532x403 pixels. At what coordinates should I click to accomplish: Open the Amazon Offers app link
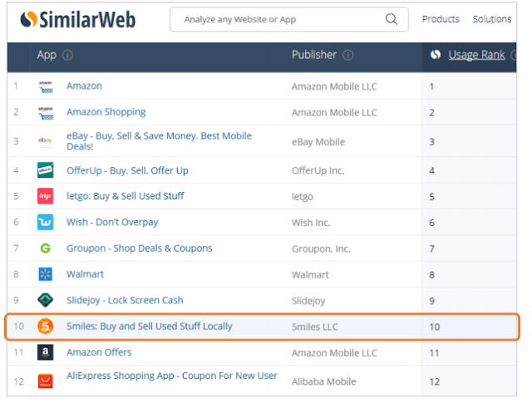pyautogui.click(x=99, y=352)
